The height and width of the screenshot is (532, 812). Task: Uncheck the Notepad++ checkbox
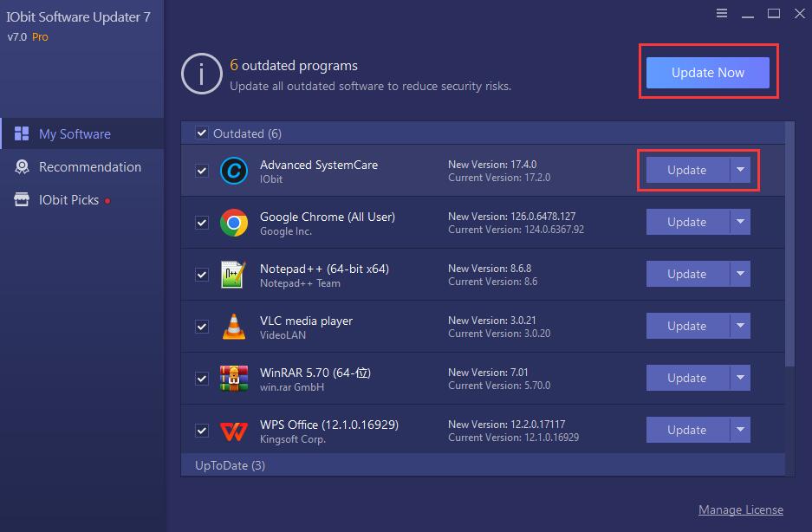click(x=202, y=275)
